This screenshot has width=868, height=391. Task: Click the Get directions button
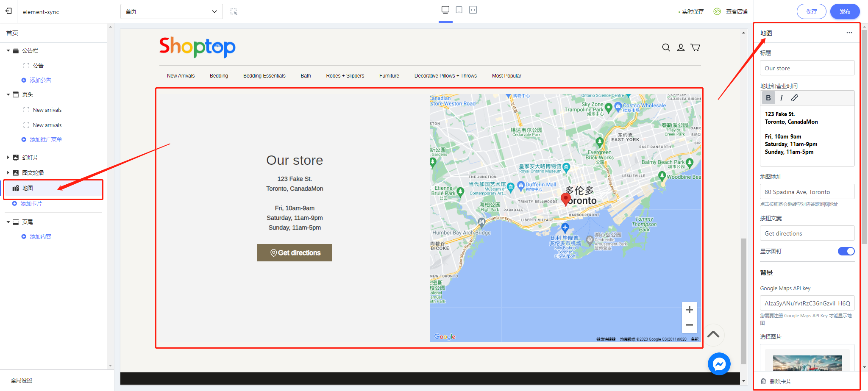(x=295, y=253)
